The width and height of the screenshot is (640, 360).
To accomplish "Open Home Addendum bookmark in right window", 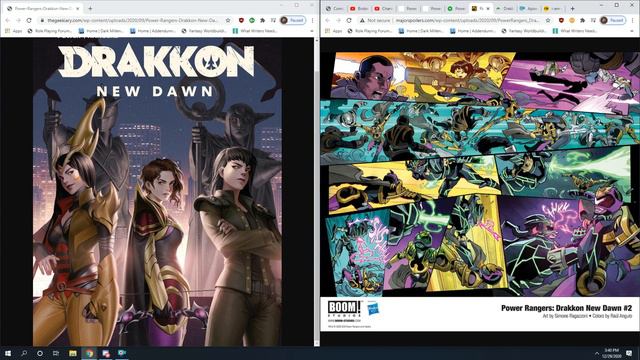I will 473,31.
